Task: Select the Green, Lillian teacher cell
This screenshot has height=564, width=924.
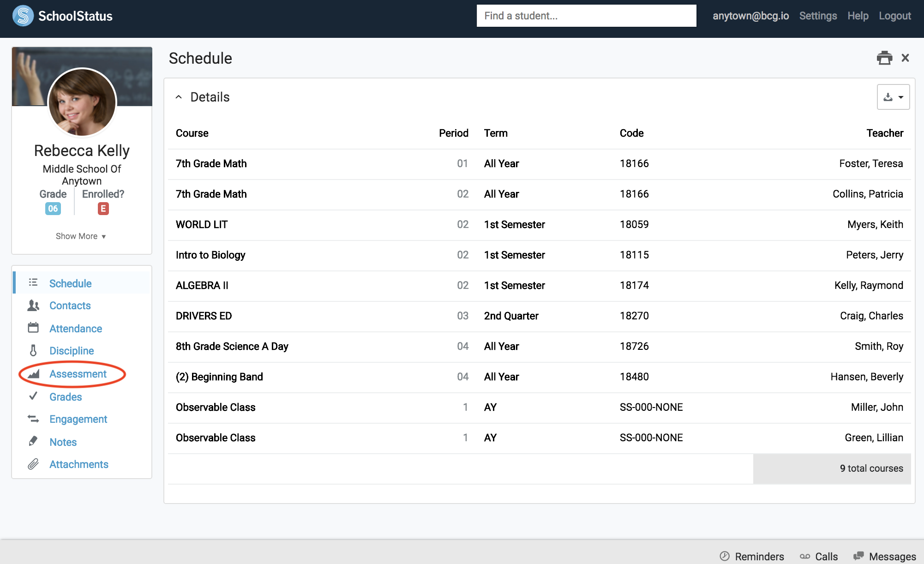Action: tap(874, 438)
